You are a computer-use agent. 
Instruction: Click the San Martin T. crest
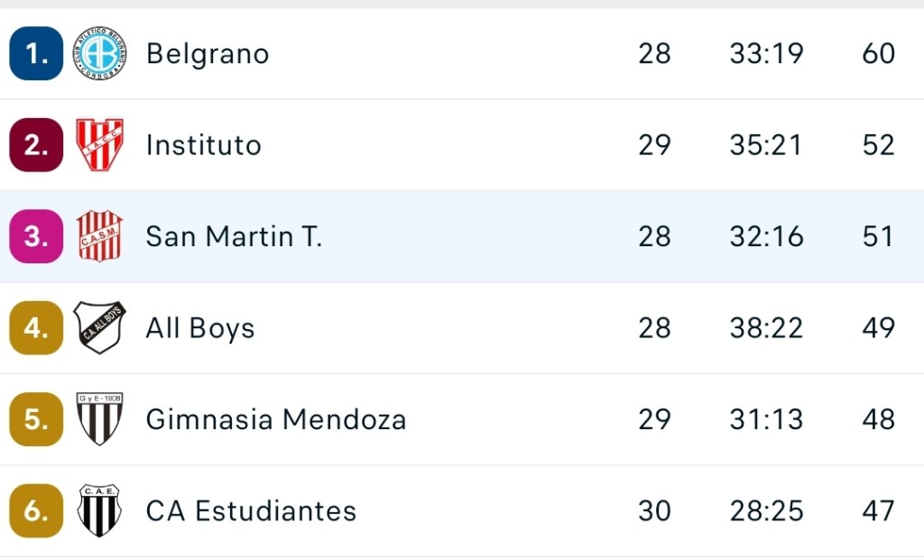99,236
